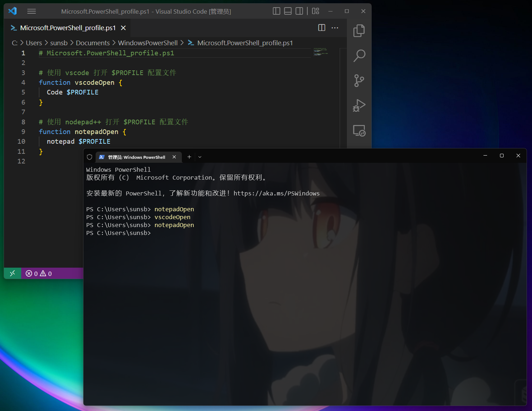This screenshot has width=532, height=411.
Task: Toggle the primary side bar visibility
Action: pos(276,11)
